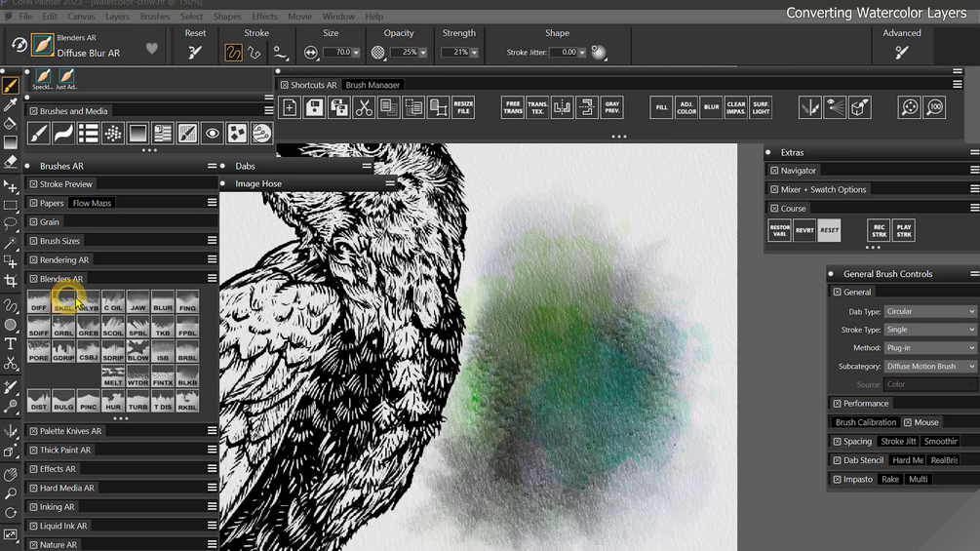The image size is (980, 551).
Task: Click the CLEAR IMPAS. shortcut
Action: 736,107
